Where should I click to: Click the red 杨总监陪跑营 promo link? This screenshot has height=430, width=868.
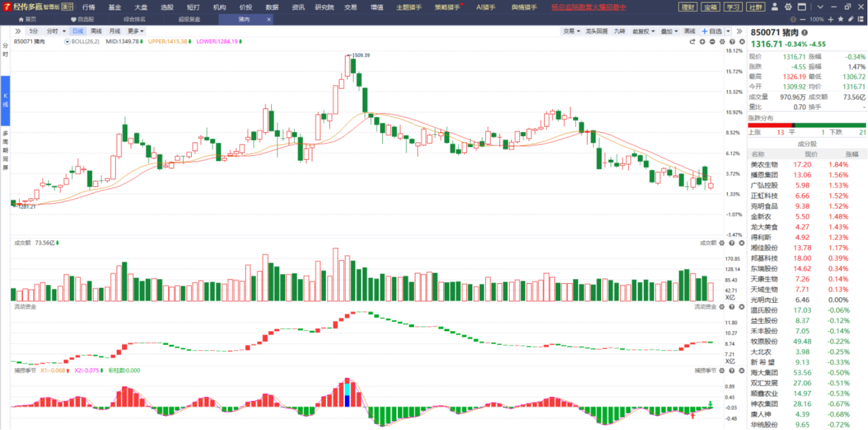point(588,7)
